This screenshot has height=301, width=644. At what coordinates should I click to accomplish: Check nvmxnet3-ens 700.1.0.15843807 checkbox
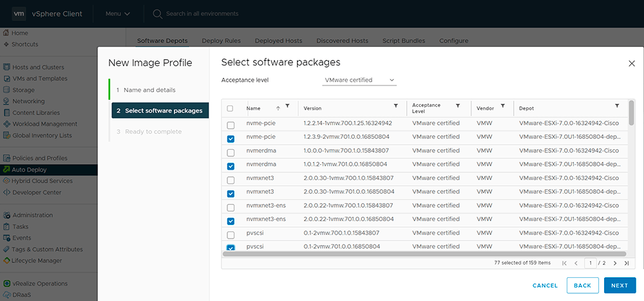[x=231, y=208]
